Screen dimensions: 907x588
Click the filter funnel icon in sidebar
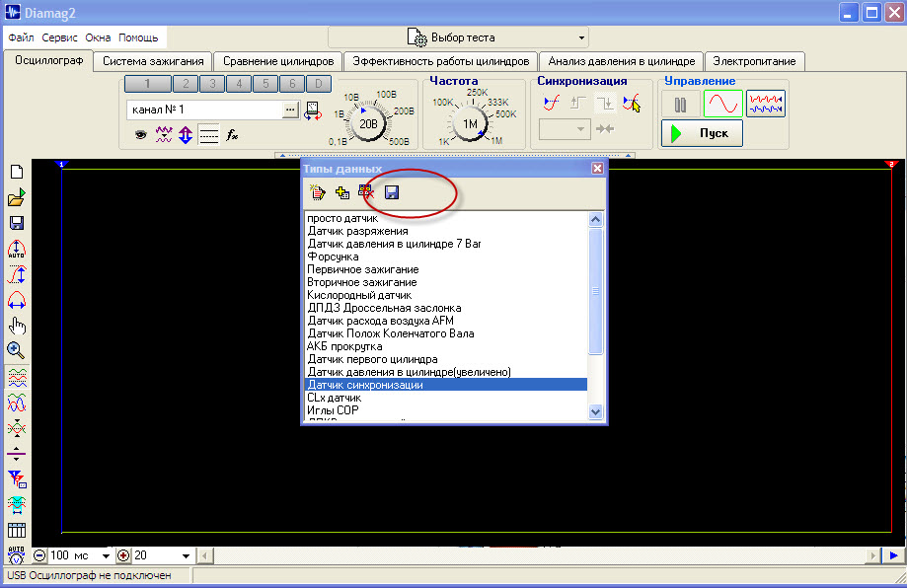pos(17,478)
